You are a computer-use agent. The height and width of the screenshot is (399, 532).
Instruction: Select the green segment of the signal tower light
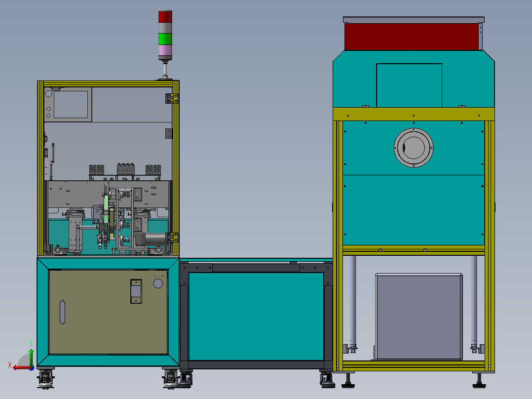click(x=165, y=39)
